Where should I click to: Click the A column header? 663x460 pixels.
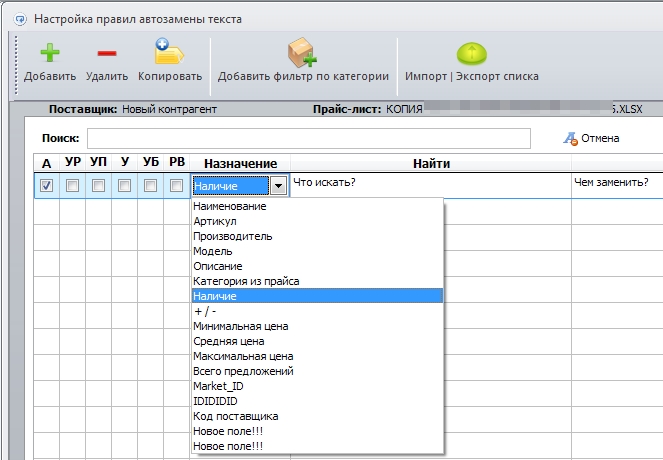tap(47, 163)
